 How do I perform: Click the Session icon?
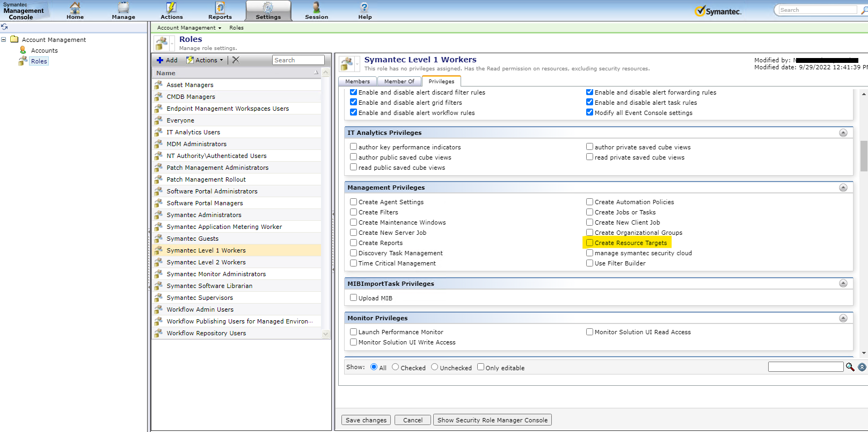pos(316,10)
